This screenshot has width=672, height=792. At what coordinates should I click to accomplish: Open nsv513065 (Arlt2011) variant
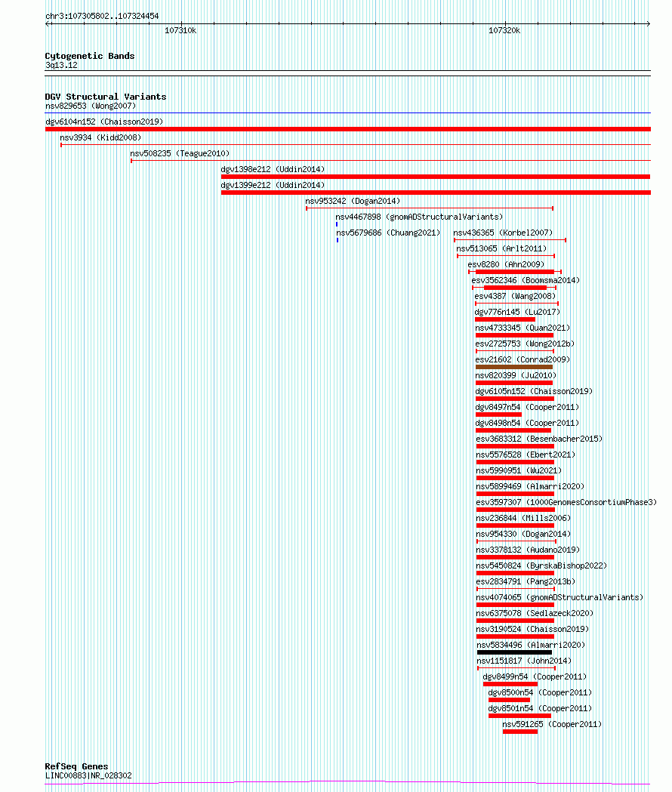501,248
